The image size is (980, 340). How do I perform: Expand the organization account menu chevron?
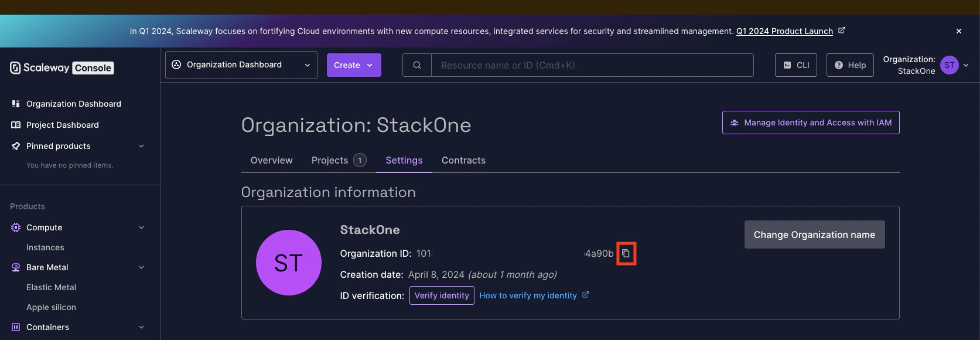click(x=966, y=65)
